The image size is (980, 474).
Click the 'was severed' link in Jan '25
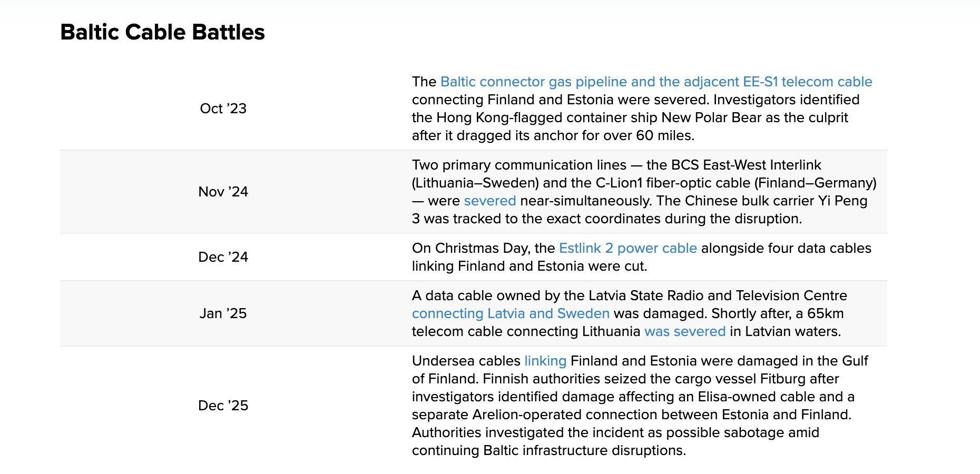click(685, 331)
